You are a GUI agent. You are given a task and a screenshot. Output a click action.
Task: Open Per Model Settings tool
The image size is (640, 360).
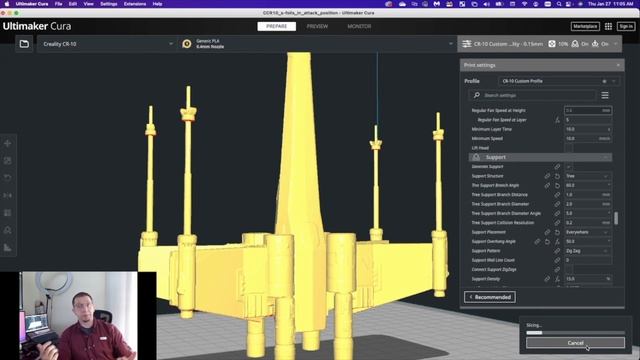[x=7, y=213]
